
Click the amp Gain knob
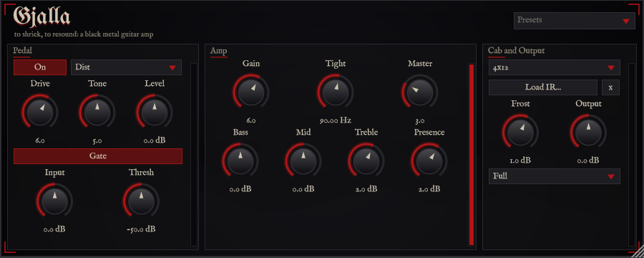pyautogui.click(x=251, y=92)
